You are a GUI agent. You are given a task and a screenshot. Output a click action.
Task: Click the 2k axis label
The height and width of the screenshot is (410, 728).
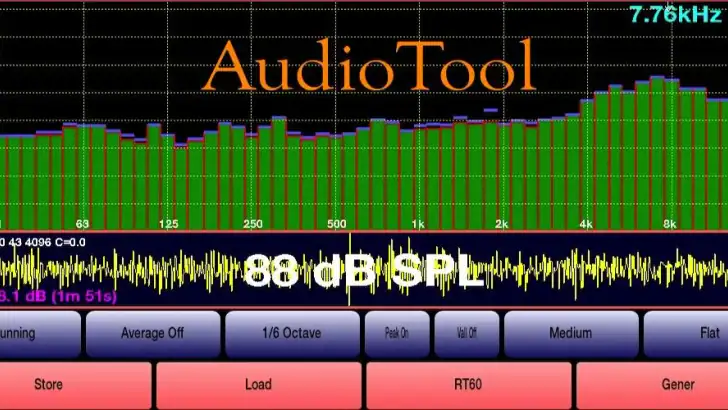pyautogui.click(x=501, y=224)
